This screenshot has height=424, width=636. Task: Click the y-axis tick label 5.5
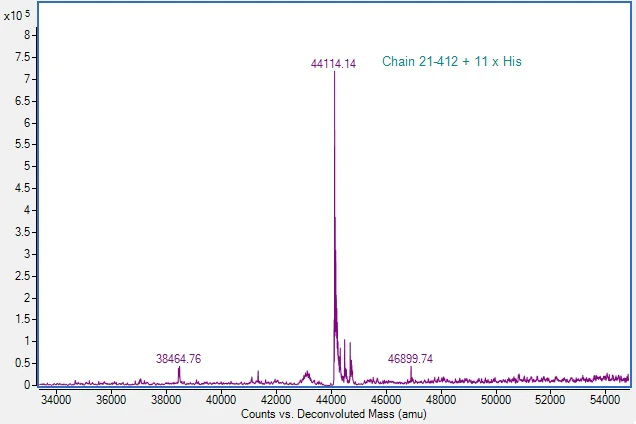coord(23,144)
